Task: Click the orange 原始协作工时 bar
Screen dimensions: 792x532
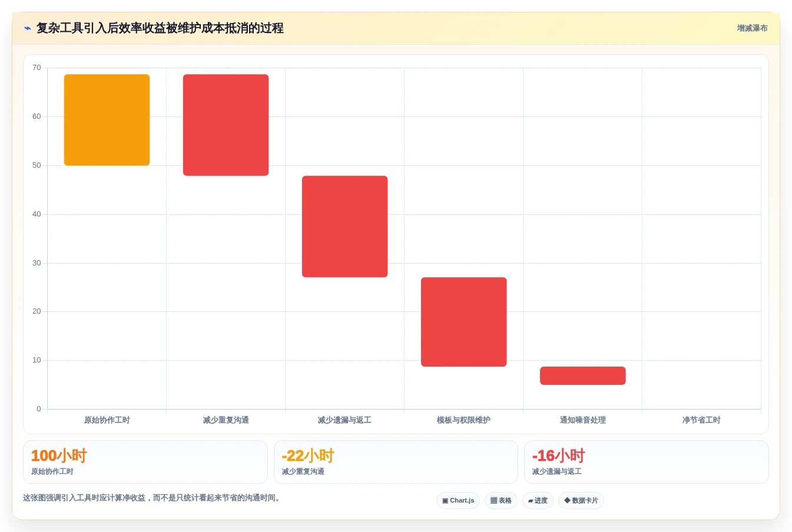Action: (x=107, y=120)
